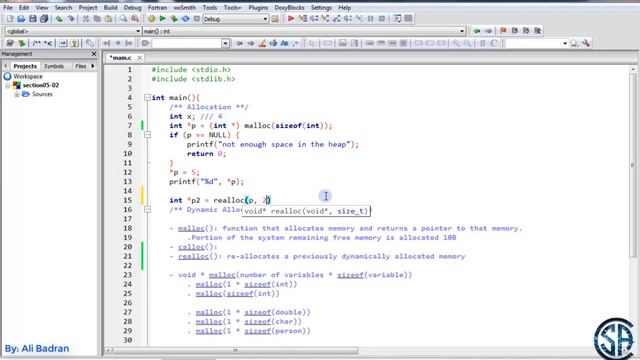The height and width of the screenshot is (360, 640).
Task: Open the Edit menu
Action: point(24,7)
